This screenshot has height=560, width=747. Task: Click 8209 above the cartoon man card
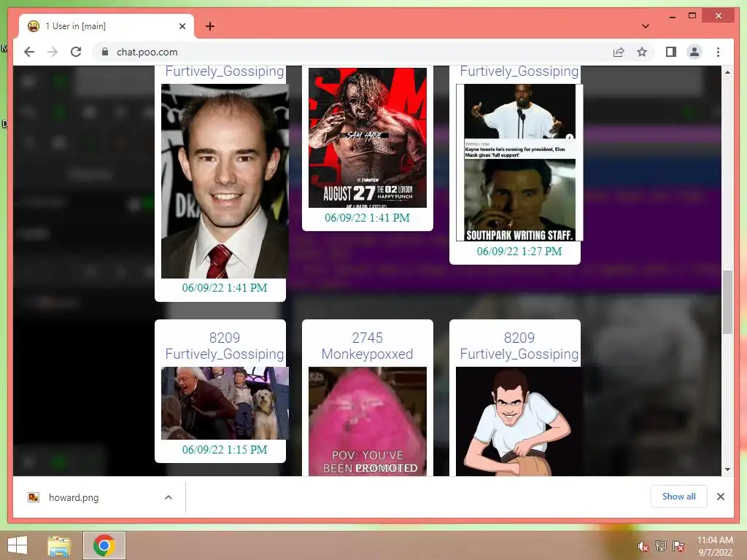click(519, 338)
